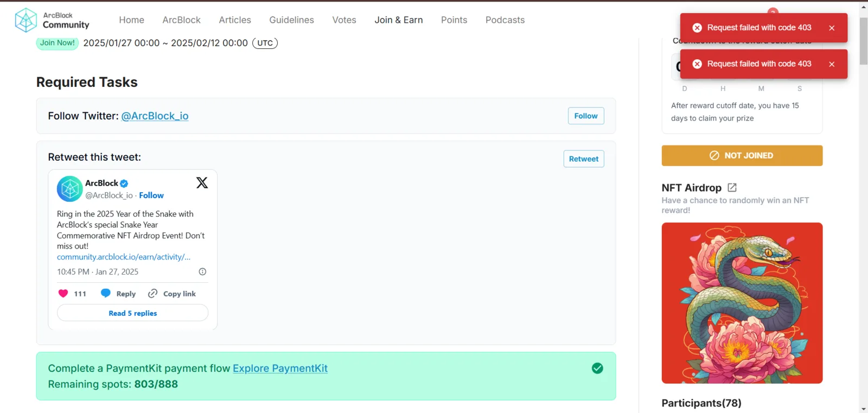Screen dimensions: 868x413
Task: Click Follow link inside embedded tweet
Action: coord(151,195)
